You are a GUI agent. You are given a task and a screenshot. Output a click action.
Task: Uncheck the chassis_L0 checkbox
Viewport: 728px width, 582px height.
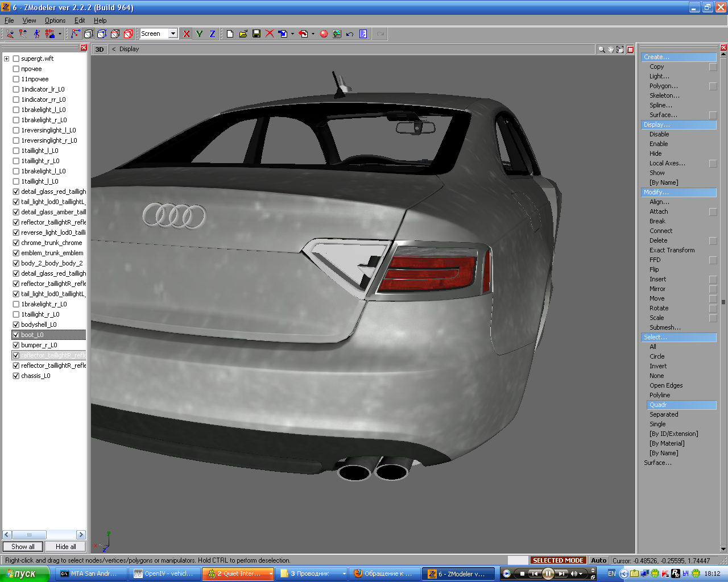coord(16,376)
